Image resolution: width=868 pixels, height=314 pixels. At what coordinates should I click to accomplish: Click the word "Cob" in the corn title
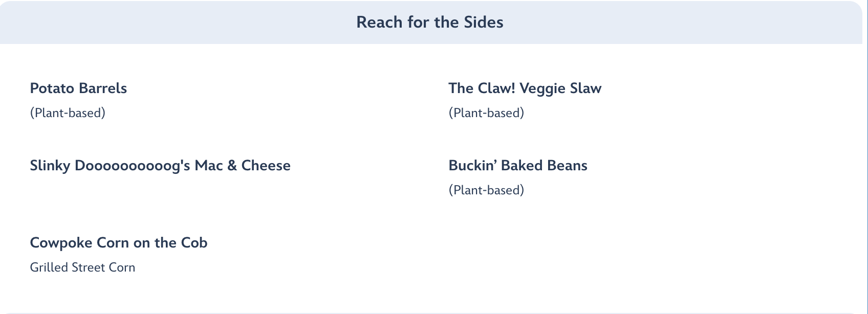pos(194,243)
